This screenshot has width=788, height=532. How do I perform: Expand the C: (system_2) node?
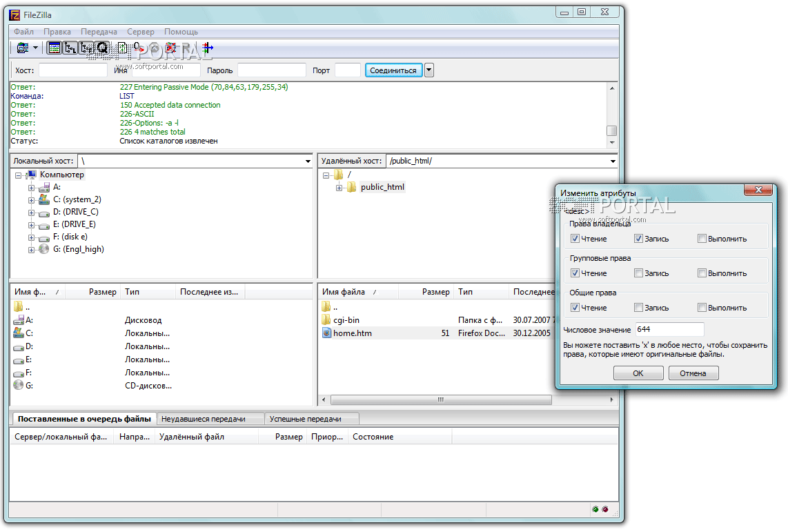31,200
